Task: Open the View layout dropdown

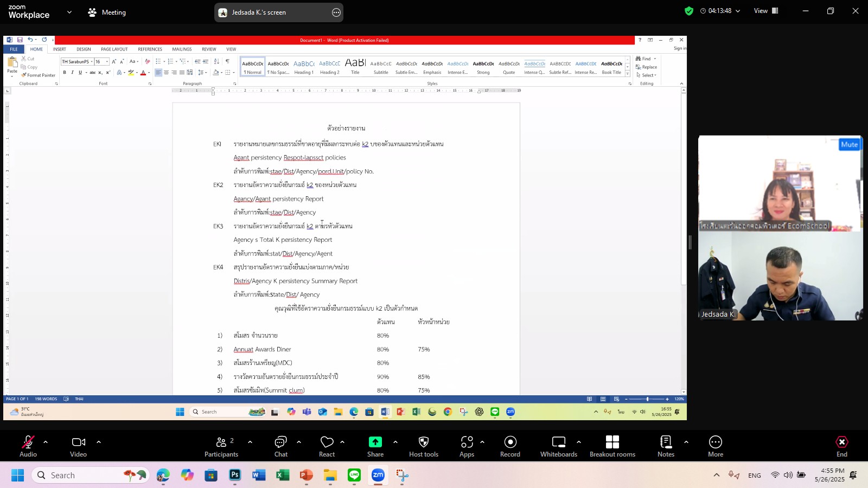Action: point(765,11)
